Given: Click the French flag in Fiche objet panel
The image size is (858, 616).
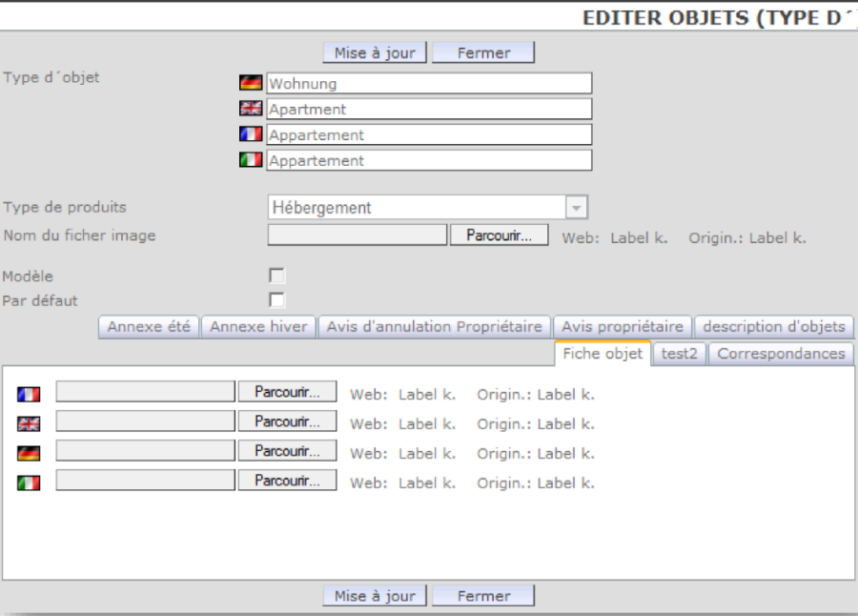Looking at the screenshot, I should pos(29,394).
